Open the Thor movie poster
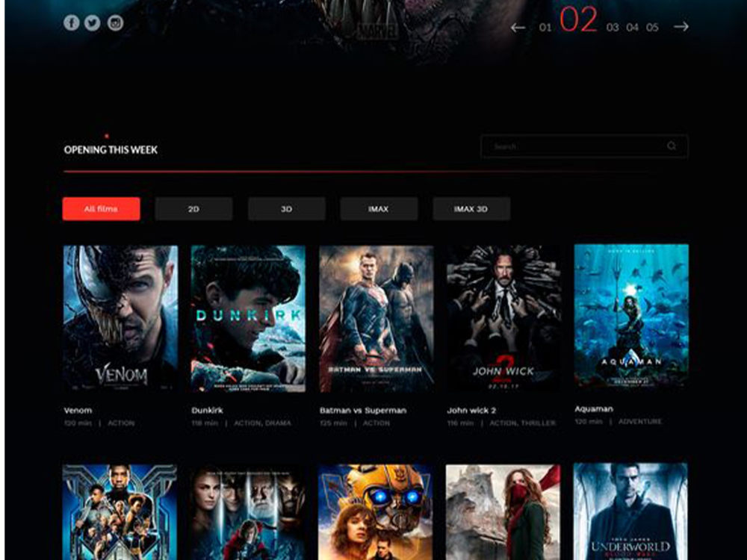The height and width of the screenshot is (560, 747). pos(247,512)
